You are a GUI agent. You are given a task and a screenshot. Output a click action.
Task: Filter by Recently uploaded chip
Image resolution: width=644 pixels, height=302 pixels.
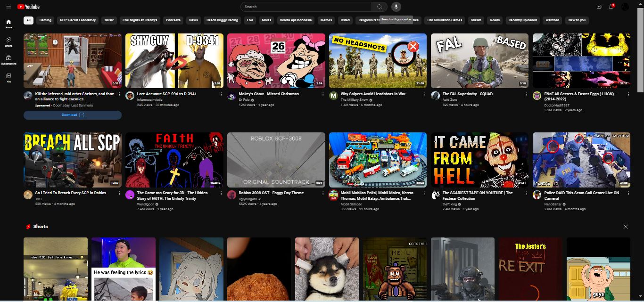[x=522, y=20]
